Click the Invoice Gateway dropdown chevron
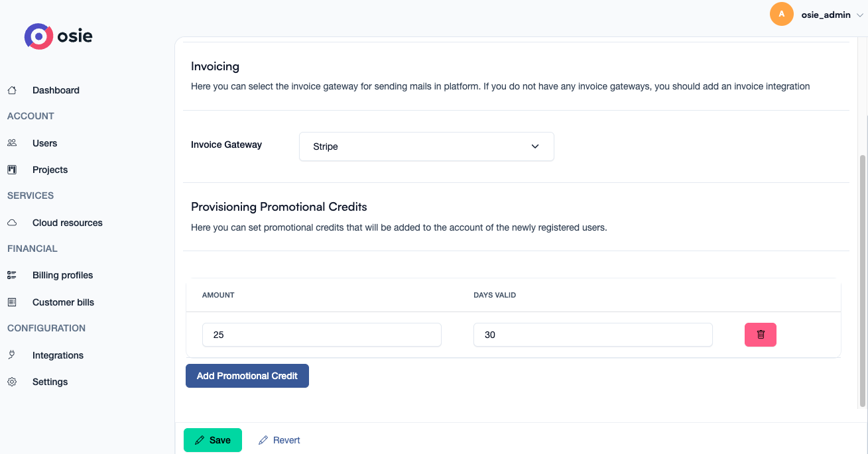Image resolution: width=868 pixels, height=454 pixels. tap(535, 146)
